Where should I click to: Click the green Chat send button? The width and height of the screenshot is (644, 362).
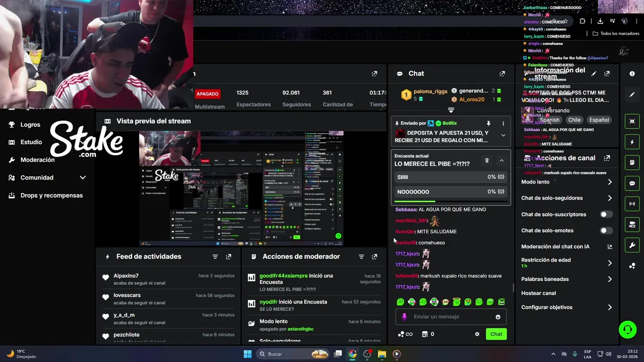coord(496,334)
